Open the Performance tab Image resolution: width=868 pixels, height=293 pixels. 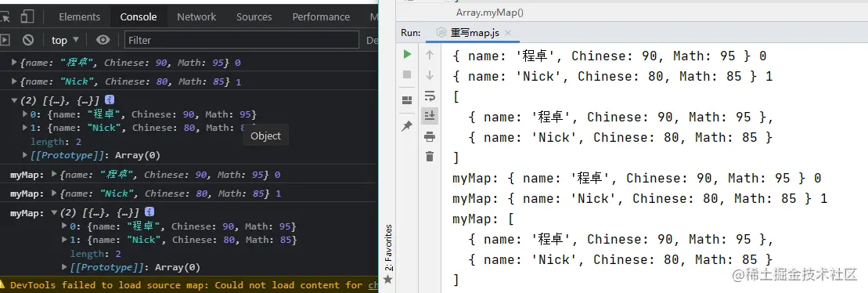click(321, 16)
